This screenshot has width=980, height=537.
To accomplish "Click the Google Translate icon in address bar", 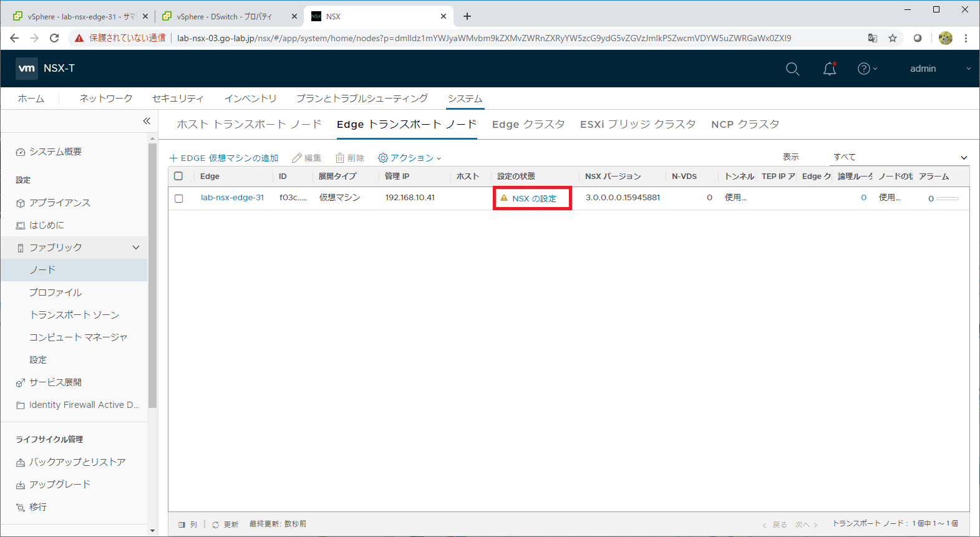I will (873, 38).
